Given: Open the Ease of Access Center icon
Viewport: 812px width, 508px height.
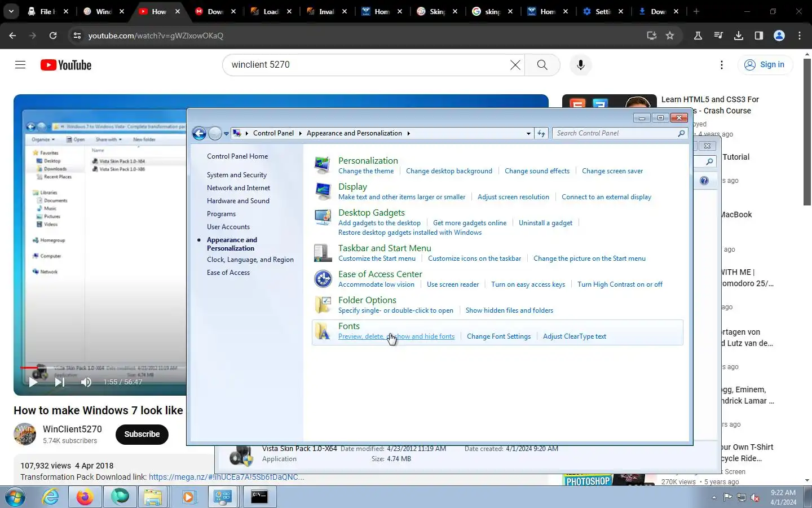Looking at the screenshot, I should coord(323,279).
